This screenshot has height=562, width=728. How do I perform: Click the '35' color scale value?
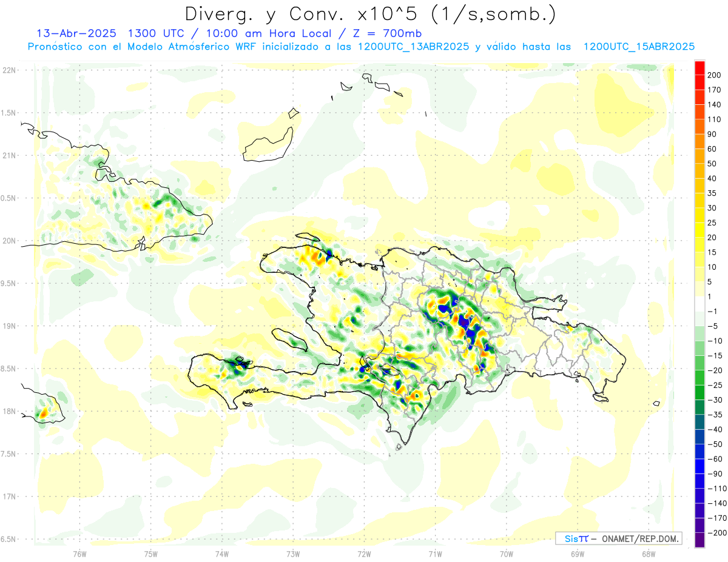pyautogui.click(x=713, y=193)
